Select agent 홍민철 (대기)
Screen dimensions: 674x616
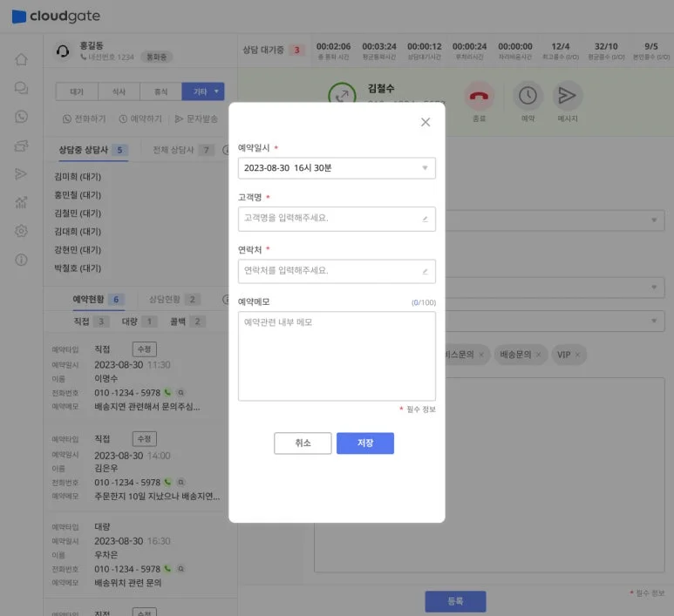click(x=78, y=195)
